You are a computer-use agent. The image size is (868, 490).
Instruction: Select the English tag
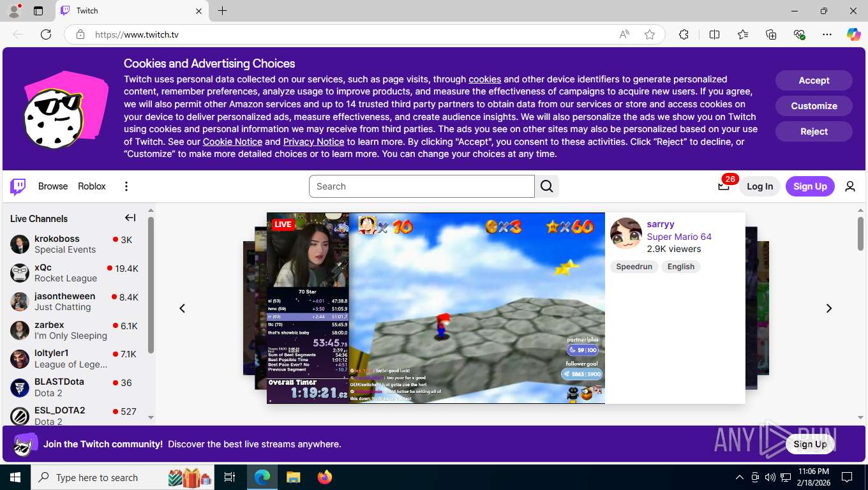click(x=681, y=267)
